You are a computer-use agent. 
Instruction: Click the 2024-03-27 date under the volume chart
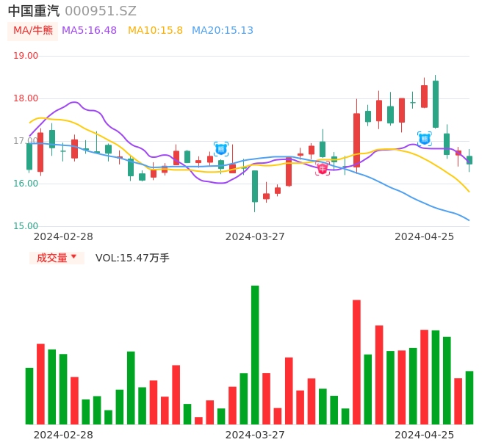tap(255, 435)
